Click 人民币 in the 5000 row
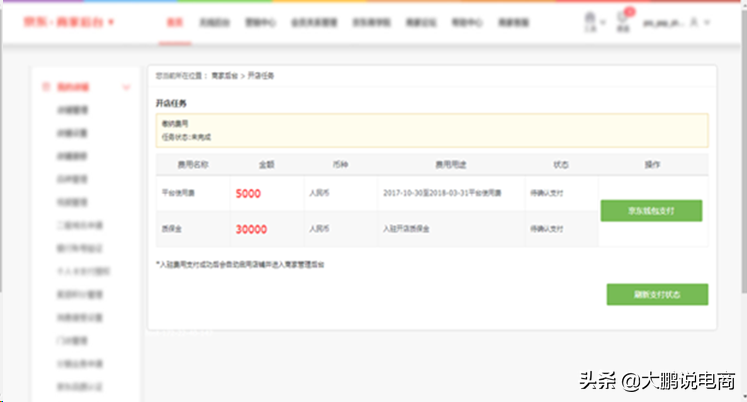The width and height of the screenshot is (747, 402). pyautogui.click(x=319, y=193)
